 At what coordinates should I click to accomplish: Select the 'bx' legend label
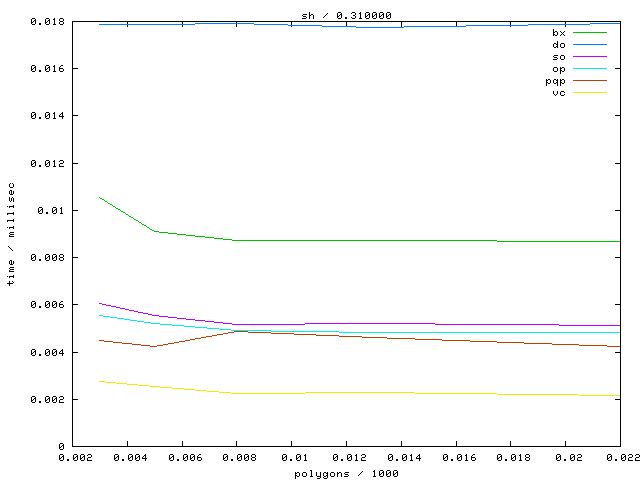pyautogui.click(x=558, y=33)
